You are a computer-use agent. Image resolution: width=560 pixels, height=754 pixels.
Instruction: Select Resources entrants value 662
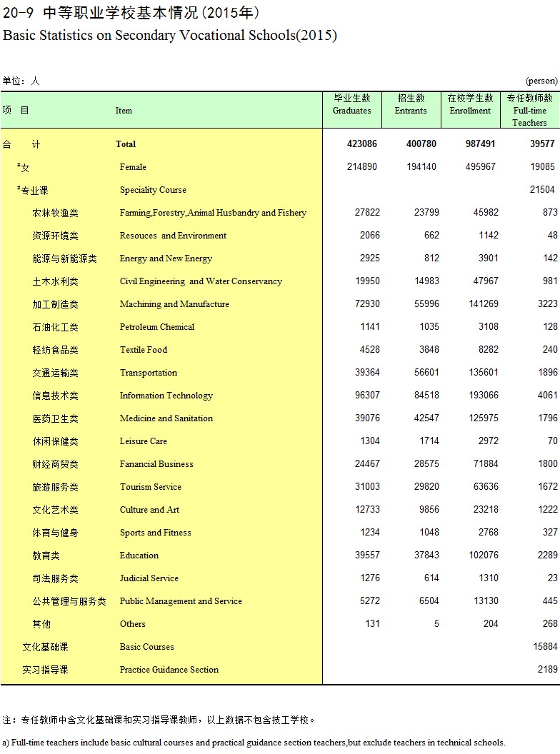point(431,235)
